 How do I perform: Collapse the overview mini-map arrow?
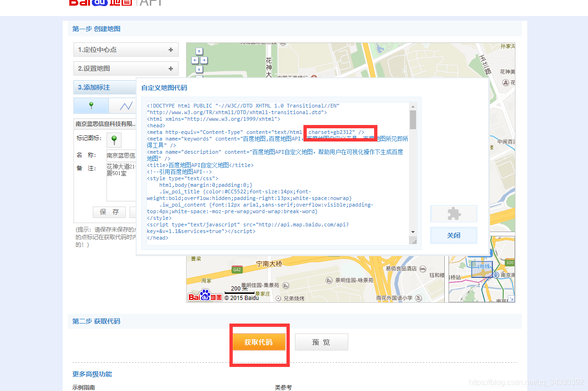point(511,299)
